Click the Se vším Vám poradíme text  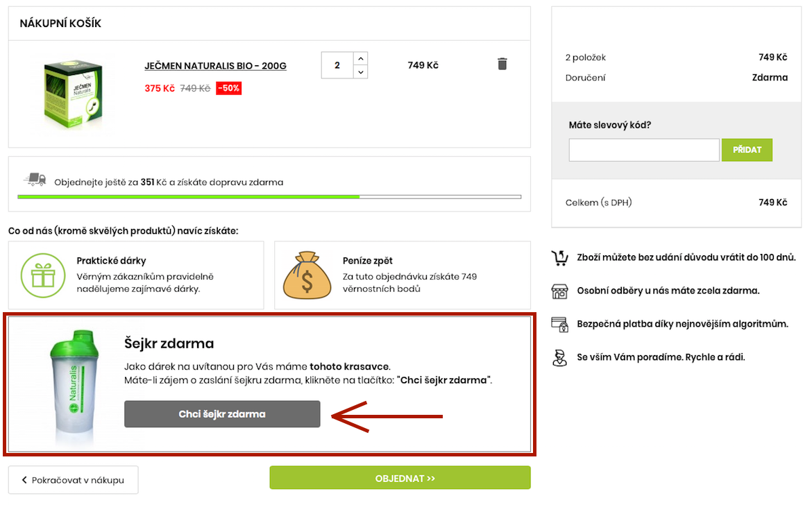pyautogui.click(x=661, y=357)
